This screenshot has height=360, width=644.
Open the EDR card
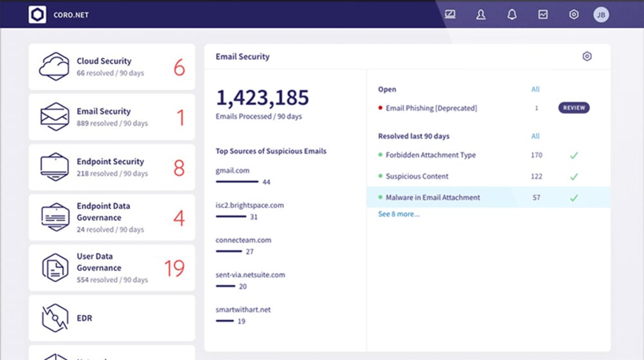[111, 318]
